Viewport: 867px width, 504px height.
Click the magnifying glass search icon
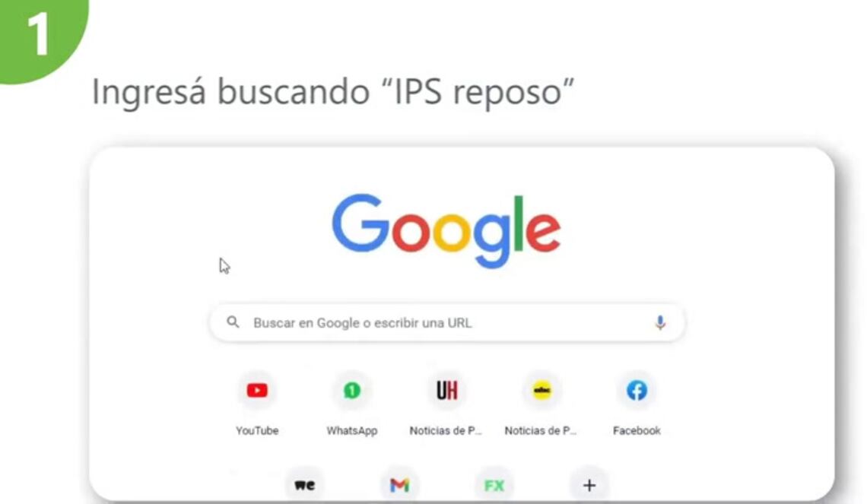233,322
